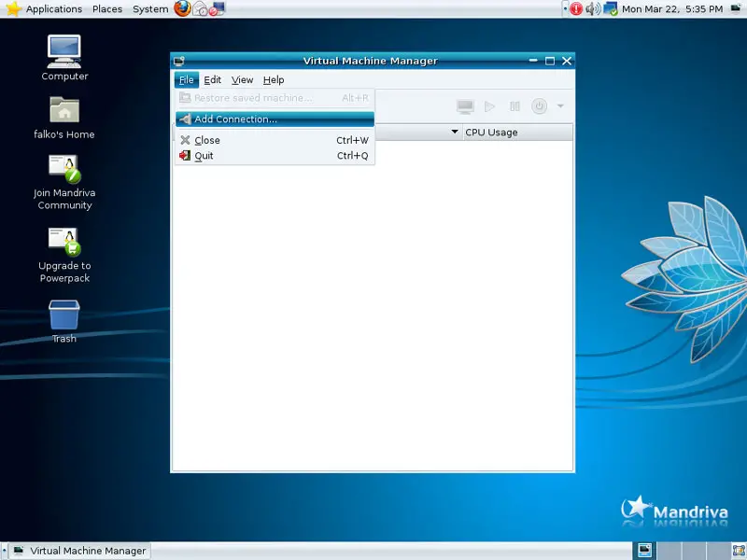Open the Help menu
The width and height of the screenshot is (747, 560).
pos(274,80)
